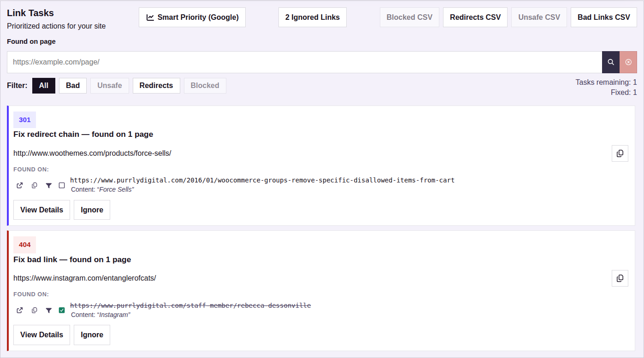Copy the instagram entanglerofcats URL
This screenshot has width=644, height=358.
click(620, 278)
